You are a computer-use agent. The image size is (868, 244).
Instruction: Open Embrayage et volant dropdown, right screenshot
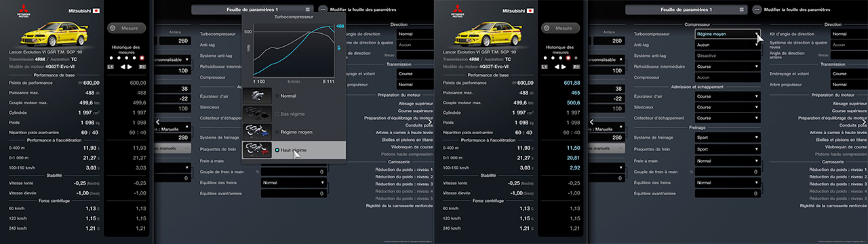pyautogui.click(x=849, y=74)
